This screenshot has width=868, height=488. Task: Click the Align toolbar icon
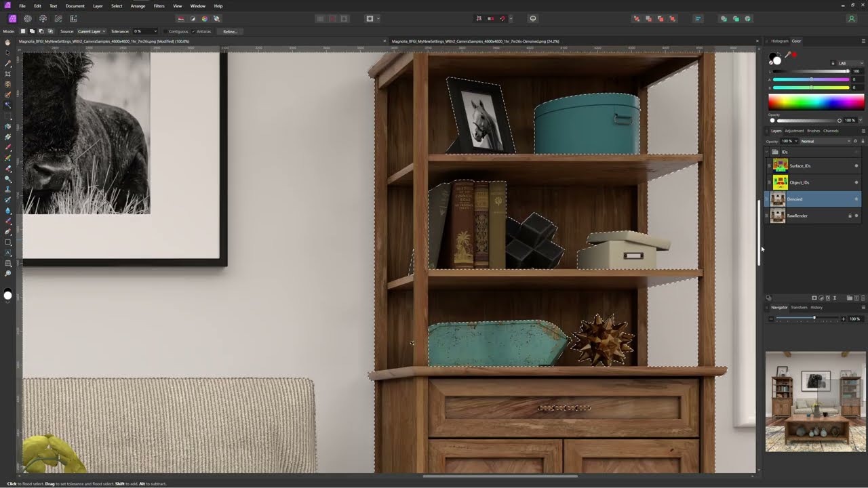click(698, 18)
